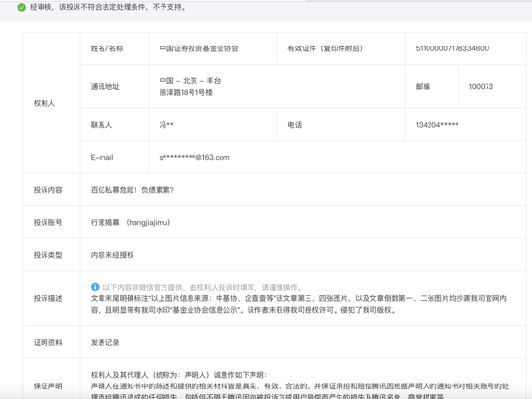Select the certificate number 51100000717833480U
The width and height of the screenshot is (532, 399).
[x=453, y=48]
